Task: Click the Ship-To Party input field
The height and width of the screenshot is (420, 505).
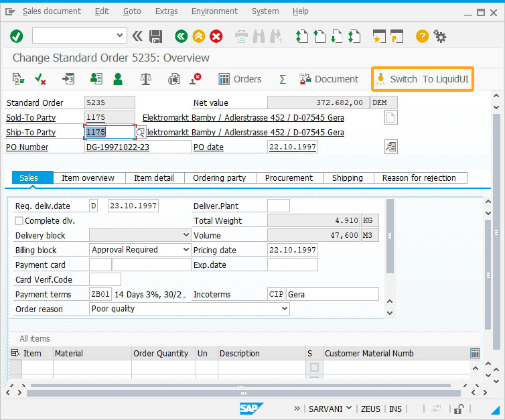Action: 109,132
